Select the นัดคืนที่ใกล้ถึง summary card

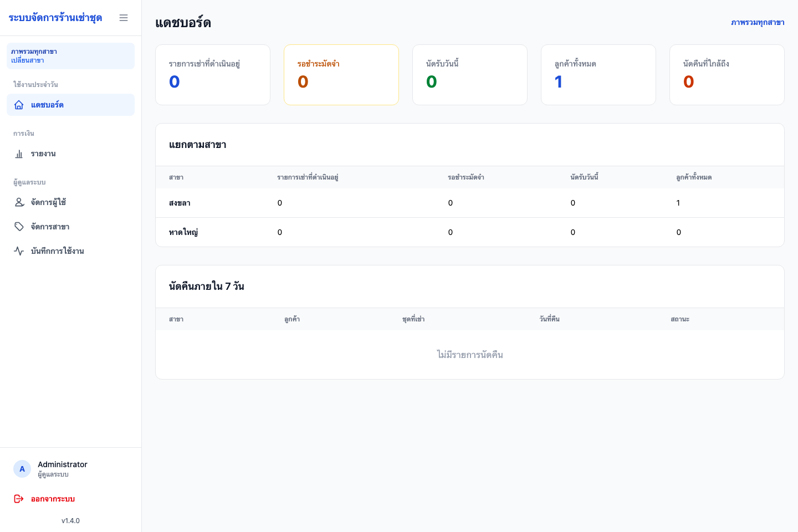point(727,75)
